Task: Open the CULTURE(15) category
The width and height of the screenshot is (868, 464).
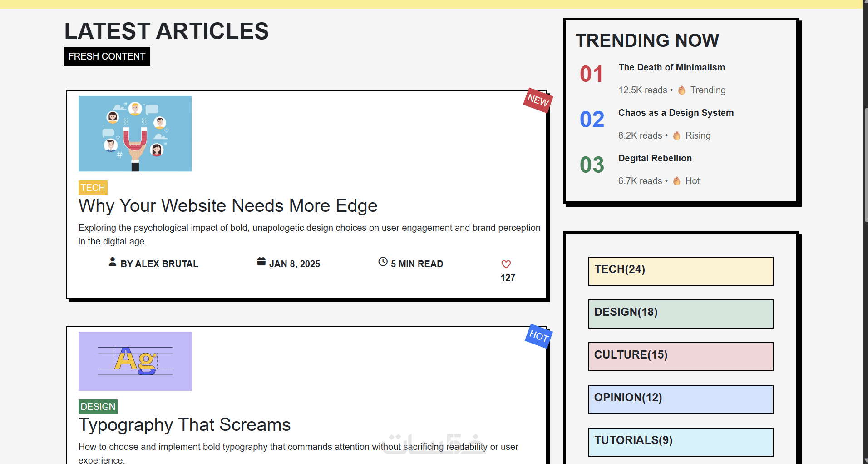Action: click(681, 357)
